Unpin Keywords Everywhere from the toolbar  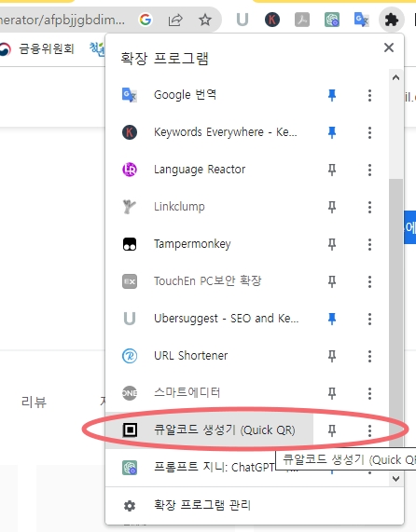point(332,132)
